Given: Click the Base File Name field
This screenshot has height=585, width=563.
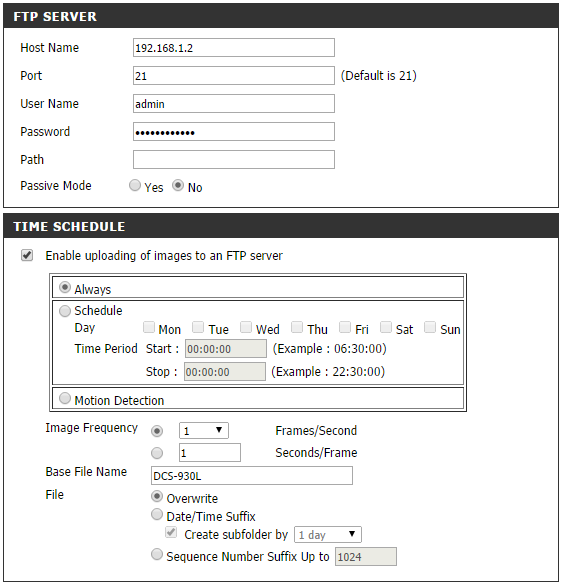Looking at the screenshot, I should (x=252, y=476).
